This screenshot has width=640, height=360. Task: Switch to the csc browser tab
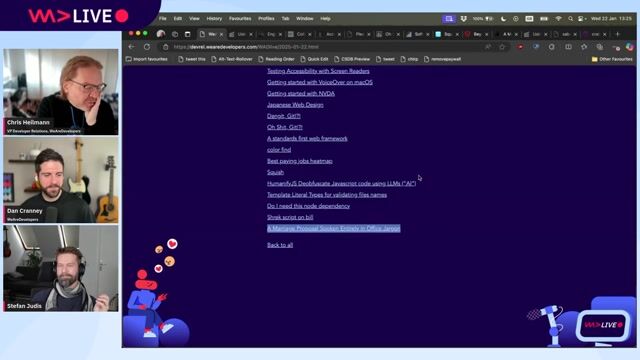point(594,34)
